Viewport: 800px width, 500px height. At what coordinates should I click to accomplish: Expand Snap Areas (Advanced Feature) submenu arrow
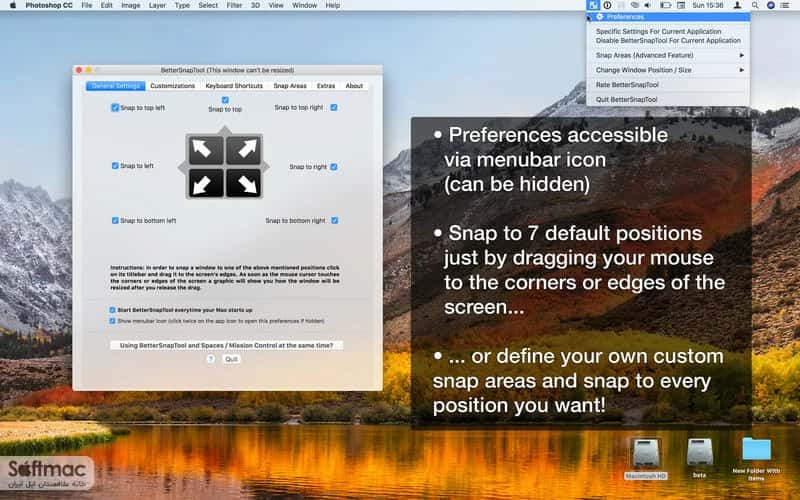click(741, 55)
